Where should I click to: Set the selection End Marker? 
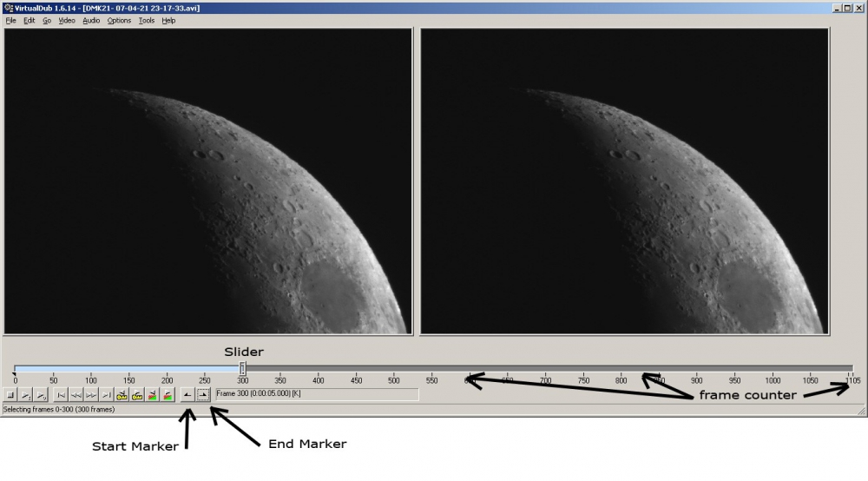(202, 395)
